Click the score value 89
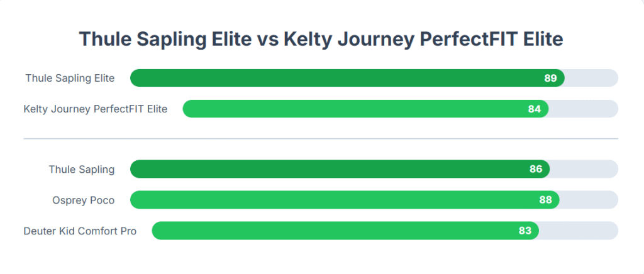The height and width of the screenshot is (274, 644). [x=550, y=79]
